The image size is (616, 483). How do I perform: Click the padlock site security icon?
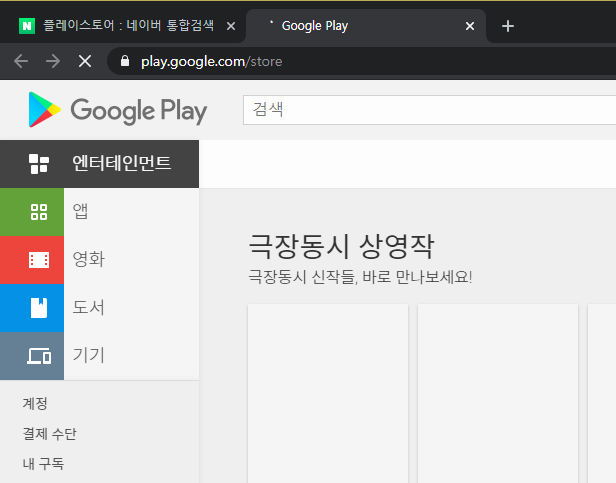click(x=125, y=61)
